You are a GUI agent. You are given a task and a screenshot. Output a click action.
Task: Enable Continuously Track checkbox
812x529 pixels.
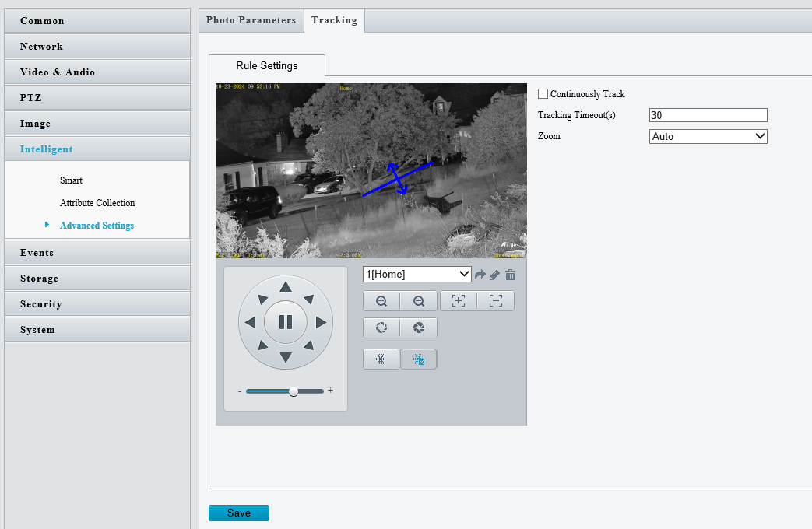coord(543,93)
